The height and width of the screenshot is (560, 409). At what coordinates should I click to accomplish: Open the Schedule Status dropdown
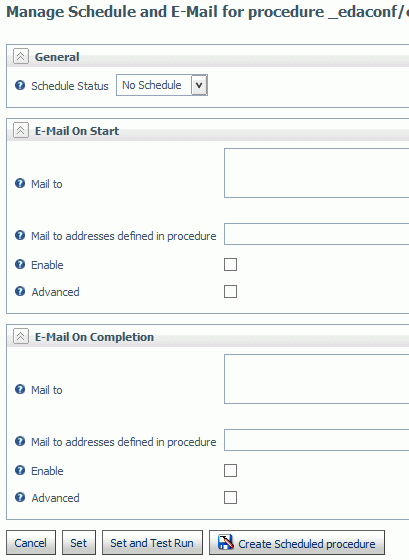199,85
